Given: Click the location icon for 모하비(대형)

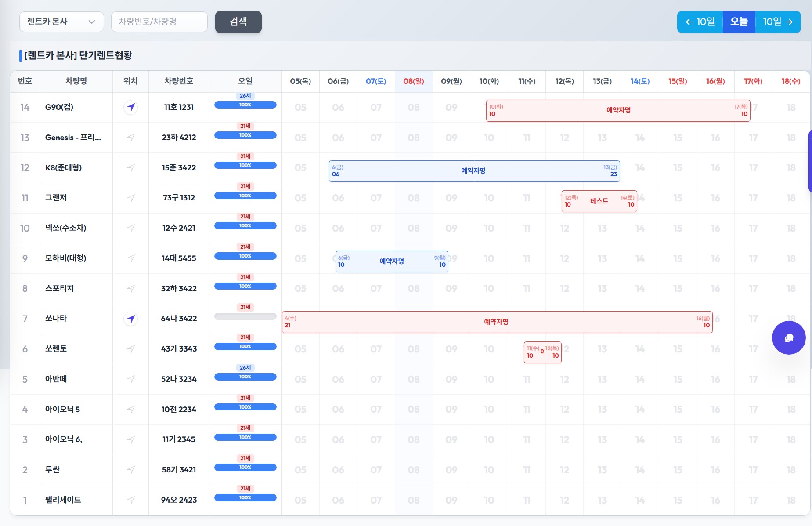Looking at the screenshot, I should pos(130,258).
